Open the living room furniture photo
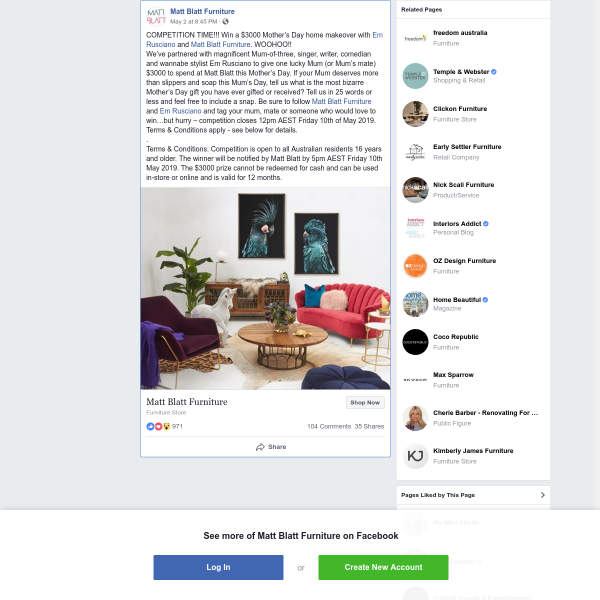Screen dimensions: 600x600 click(x=266, y=288)
